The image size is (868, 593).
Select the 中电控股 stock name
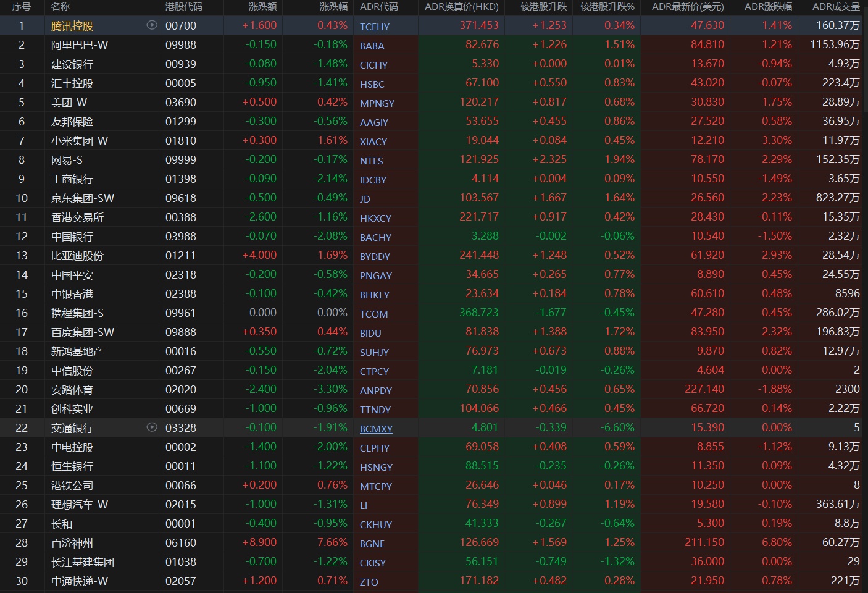72,447
